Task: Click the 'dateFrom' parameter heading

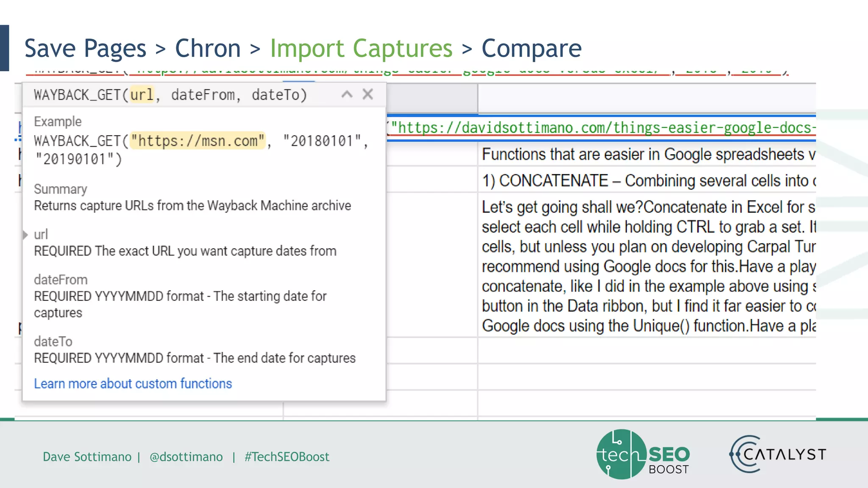Action: click(61, 280)
